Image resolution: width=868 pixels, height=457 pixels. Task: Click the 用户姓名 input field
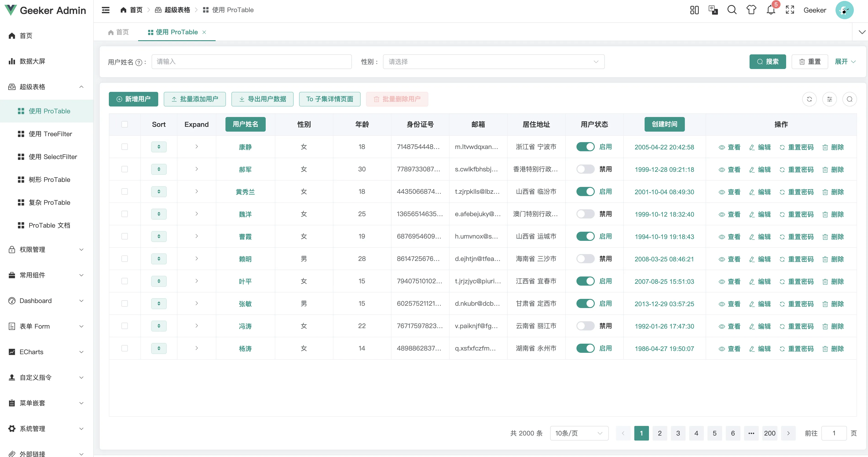[x=251, y=62]
